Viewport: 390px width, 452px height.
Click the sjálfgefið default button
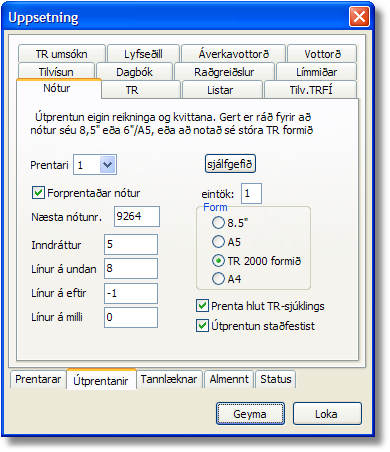(230, 164)
